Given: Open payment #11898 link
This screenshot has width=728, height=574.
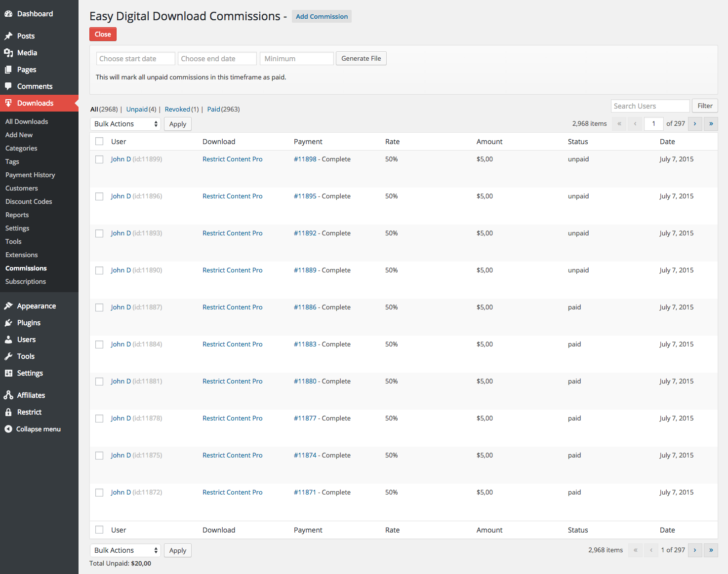Looking at the screenshot, I should coord(305,159).
